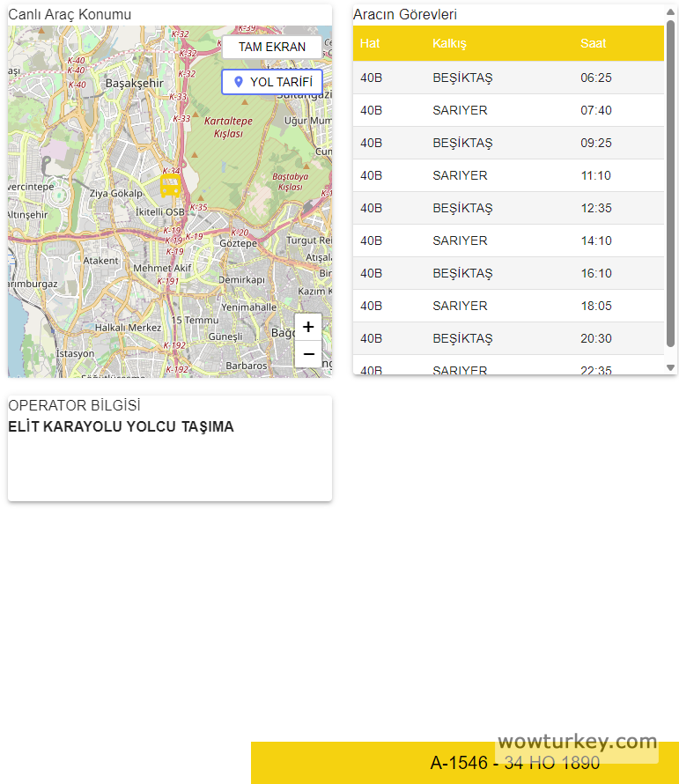Click scrollbar down arrow in tasks table

click(x=670, y=367)
